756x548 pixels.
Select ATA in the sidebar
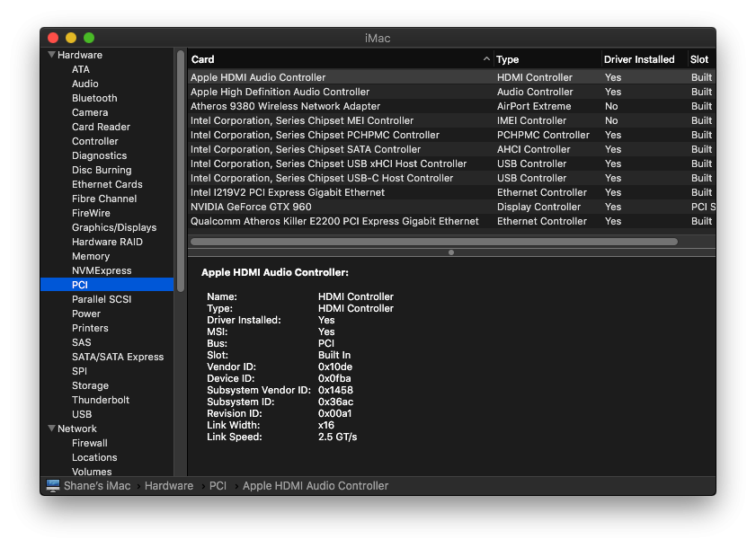click(x=81, y=69)
